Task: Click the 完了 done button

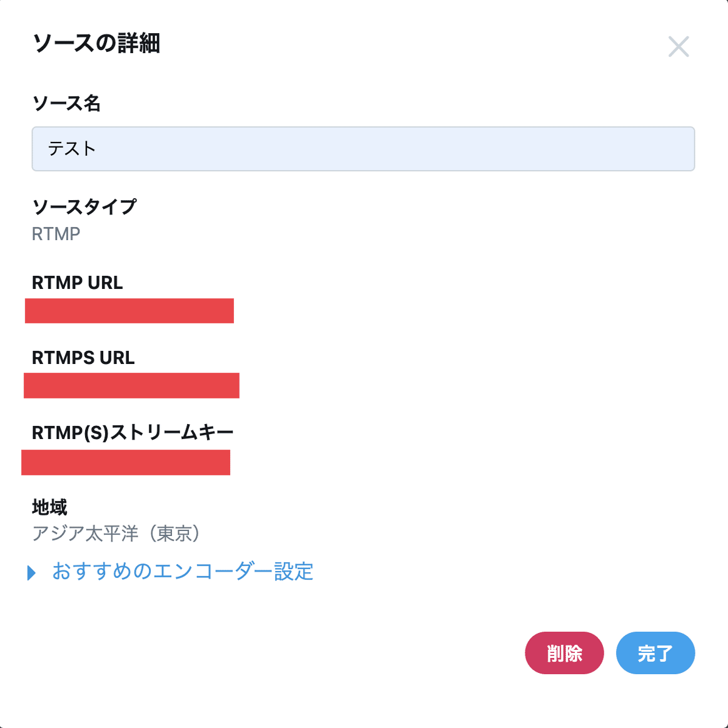Action: click(x=655, y=652)
